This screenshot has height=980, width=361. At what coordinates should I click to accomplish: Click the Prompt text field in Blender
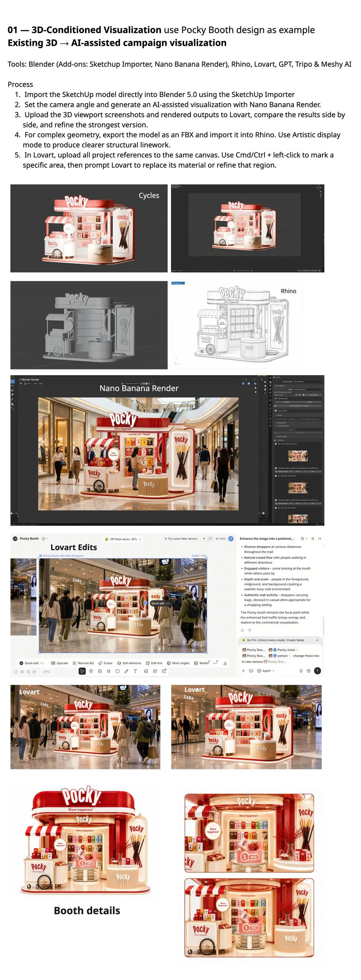click(298, 419)
